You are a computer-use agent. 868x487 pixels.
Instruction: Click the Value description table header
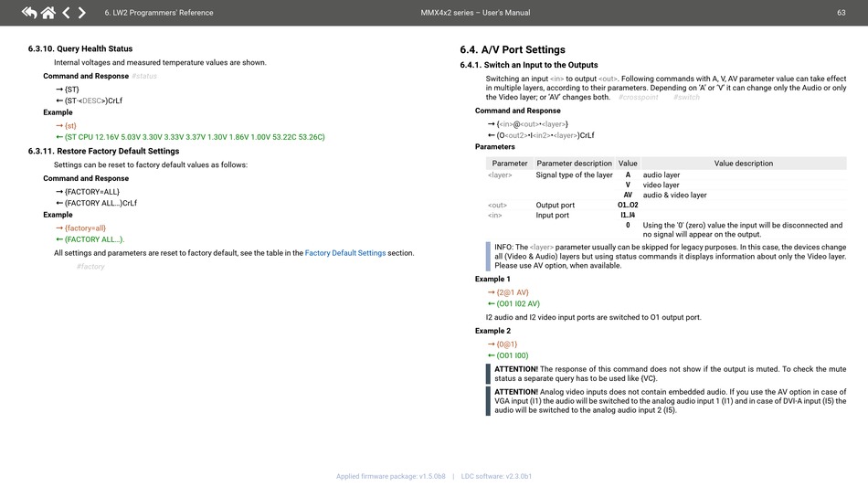tap(743, 164)
